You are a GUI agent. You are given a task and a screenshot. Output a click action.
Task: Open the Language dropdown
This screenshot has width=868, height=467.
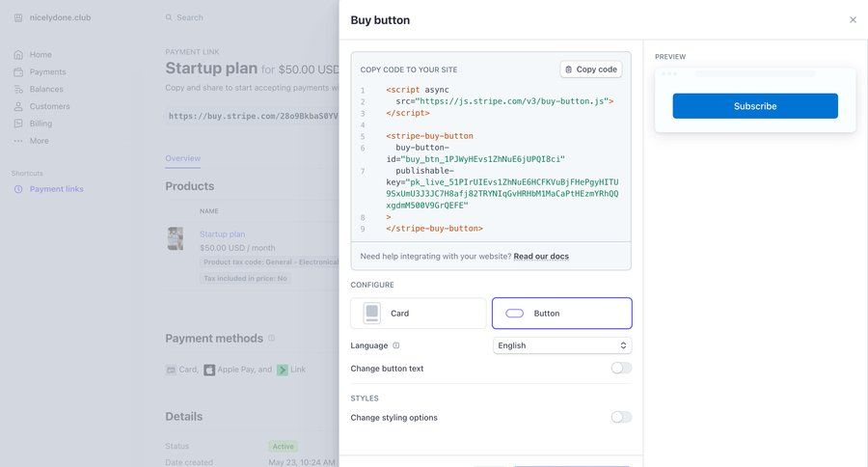click(562, 345)
